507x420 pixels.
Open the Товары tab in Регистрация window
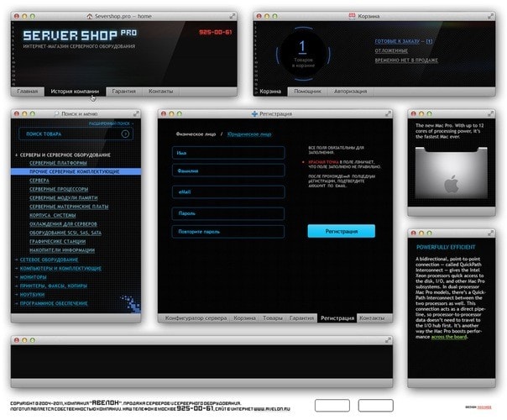click(273, 318)
